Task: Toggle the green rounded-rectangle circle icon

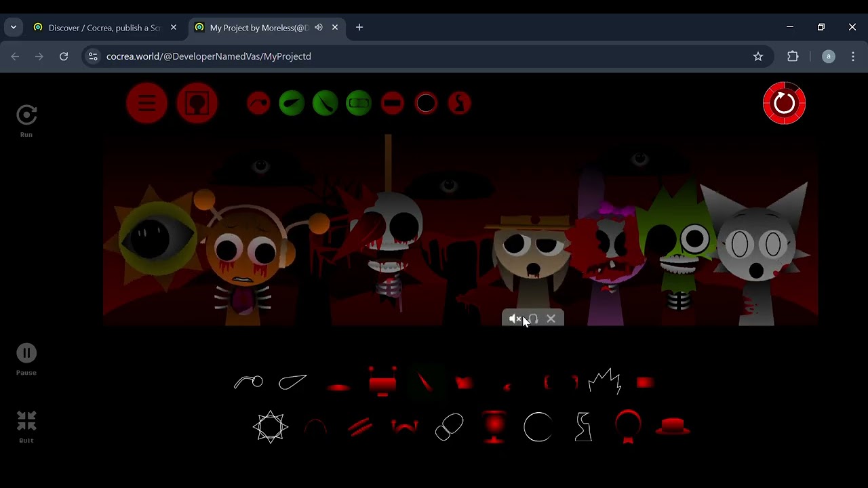Action: [x=359, y=103]
